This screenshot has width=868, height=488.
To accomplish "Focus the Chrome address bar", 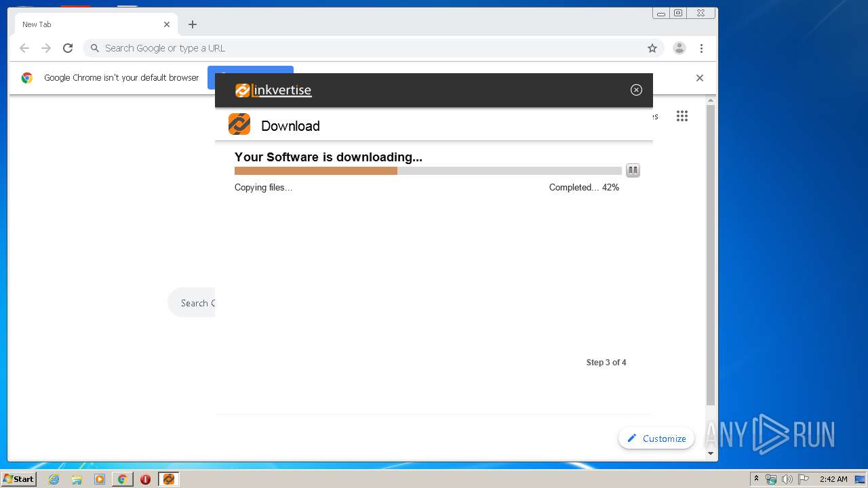I will [374, 48].
